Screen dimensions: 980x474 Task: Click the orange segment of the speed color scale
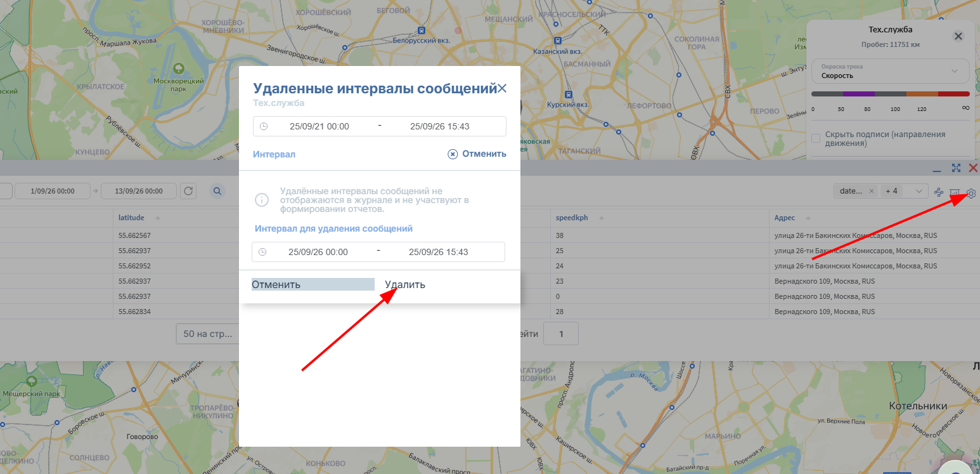(x=922, y=94)
